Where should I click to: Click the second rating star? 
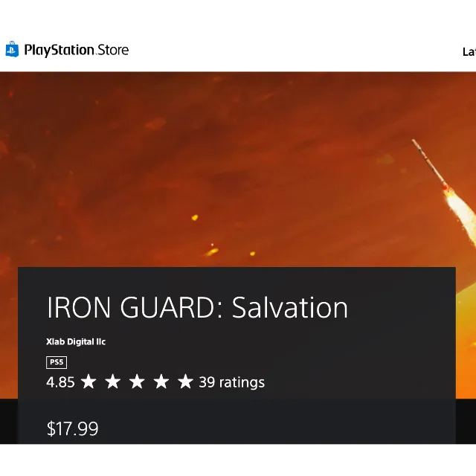pyautogui.click(x=112, y=382)
